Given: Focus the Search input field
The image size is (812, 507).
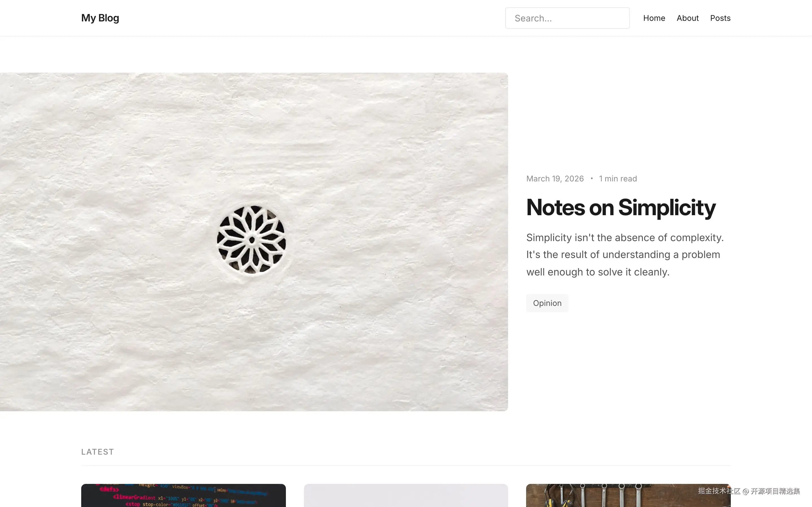Looking at the screenshot, I should pos(567,18).
